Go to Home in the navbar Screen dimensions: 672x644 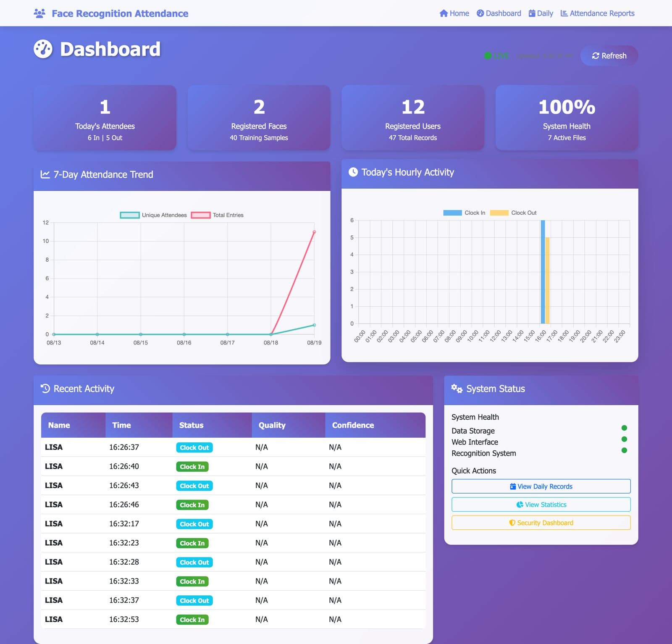coord(454,13)
